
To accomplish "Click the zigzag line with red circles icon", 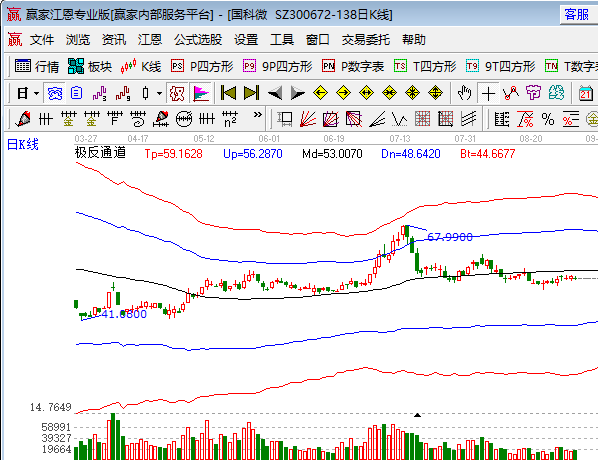I will point(511,93).
